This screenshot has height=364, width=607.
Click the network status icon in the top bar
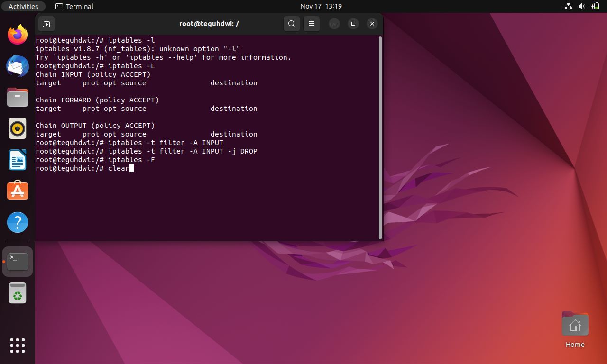click(568, 6)
